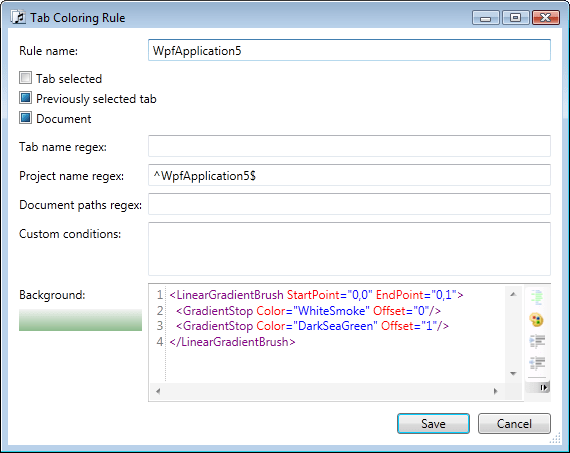
Task: Click the decrease indent icon
Action: (x=537, y=363)
